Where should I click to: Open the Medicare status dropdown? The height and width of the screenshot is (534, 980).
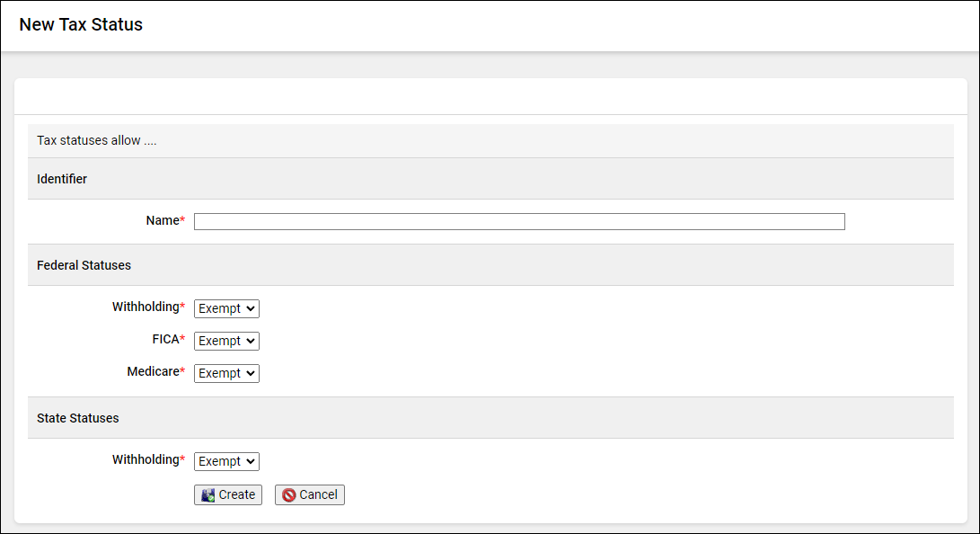coord(226,373)
